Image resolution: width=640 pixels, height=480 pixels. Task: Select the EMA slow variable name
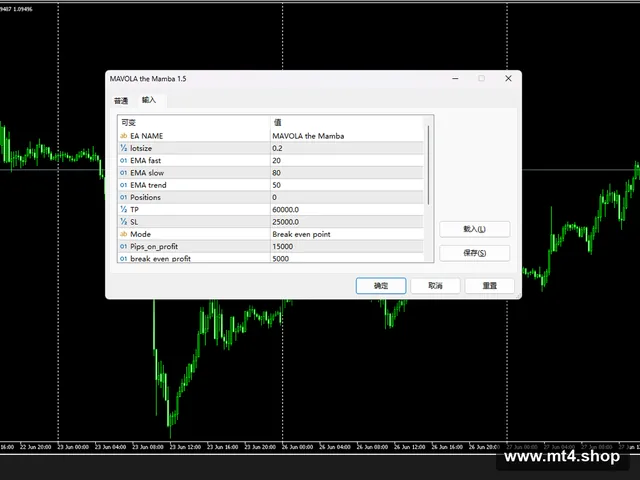[x=147, y=173]
